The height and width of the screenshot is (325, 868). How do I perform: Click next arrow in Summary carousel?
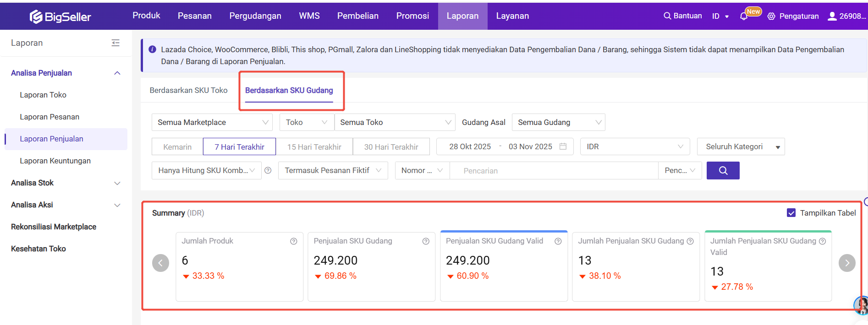pyautogui.click(x=846, y=263)
